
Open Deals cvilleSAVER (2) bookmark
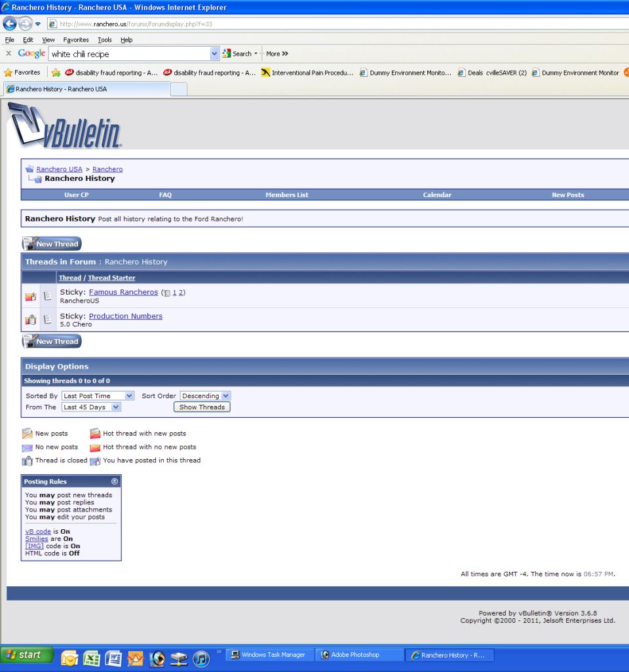click(492, 73)
